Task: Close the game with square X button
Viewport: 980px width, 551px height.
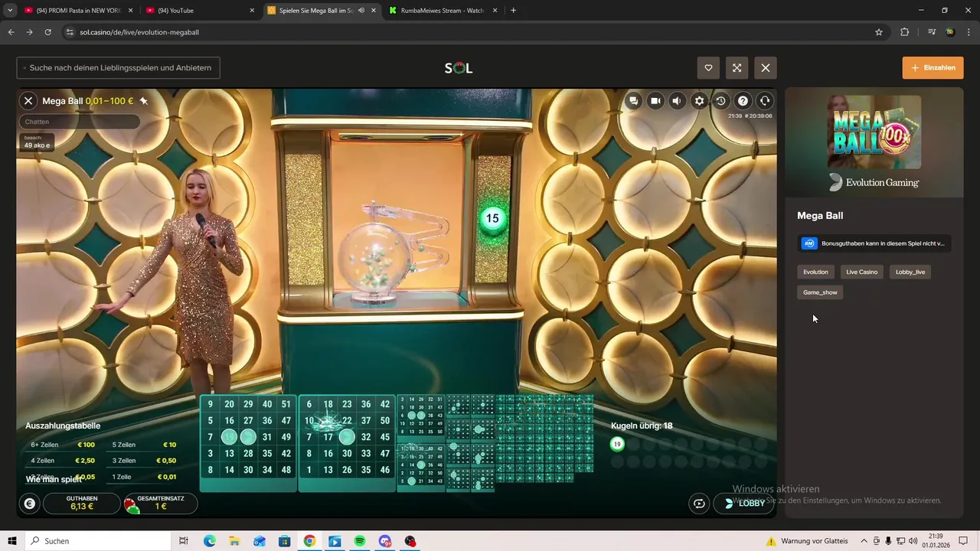Action: 766,68
